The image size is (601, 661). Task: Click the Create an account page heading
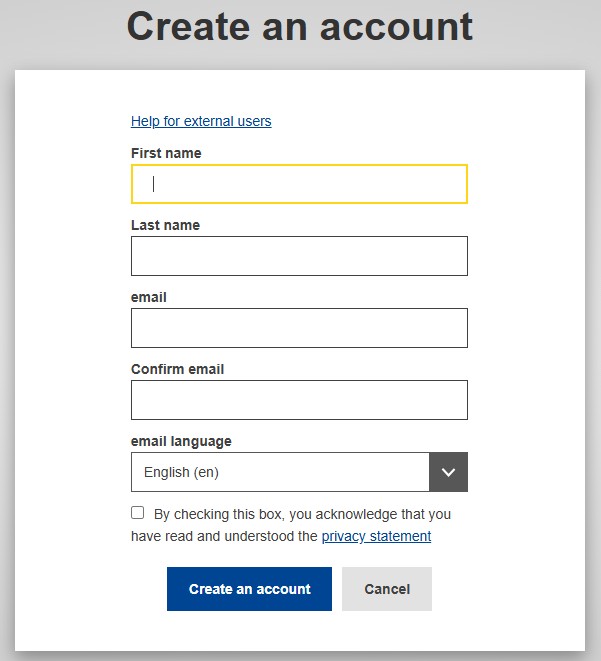point(300,27)
